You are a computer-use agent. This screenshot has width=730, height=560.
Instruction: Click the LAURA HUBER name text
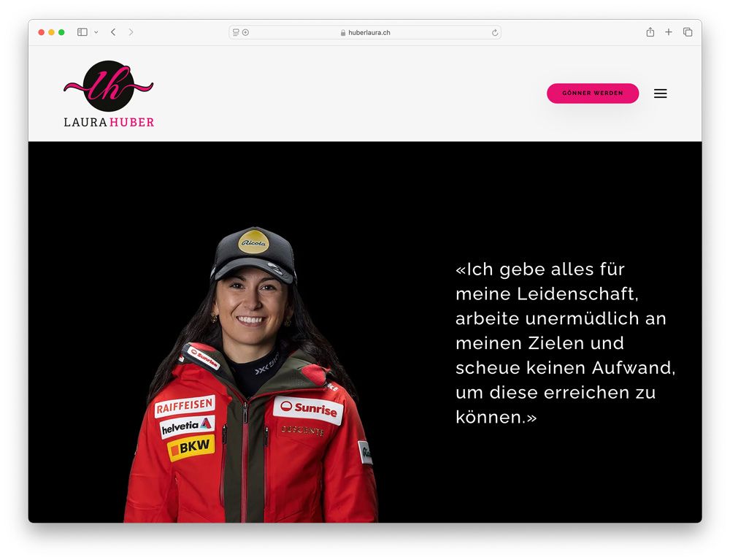[109, 122]
